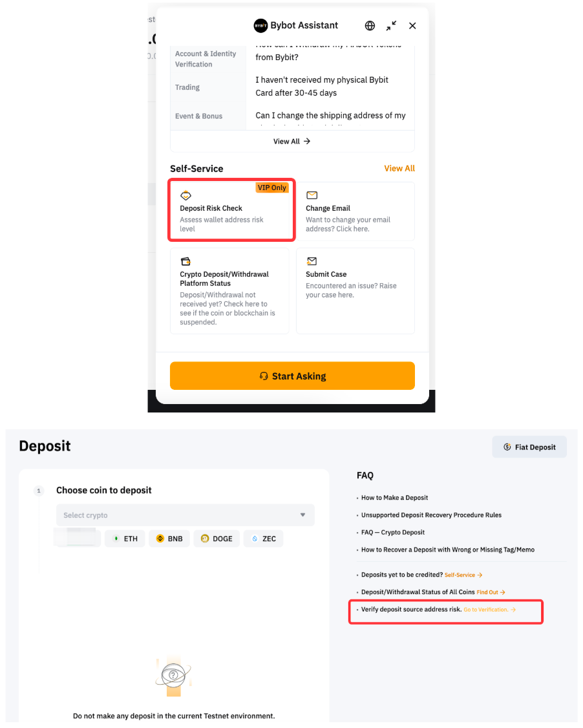Select the BNB coin chip

pos(169,539)
